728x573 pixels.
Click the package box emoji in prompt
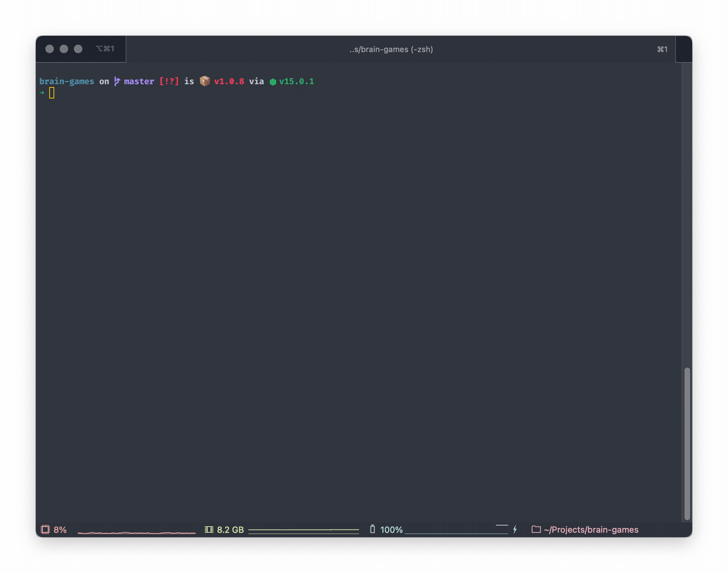tap(205, 81)
